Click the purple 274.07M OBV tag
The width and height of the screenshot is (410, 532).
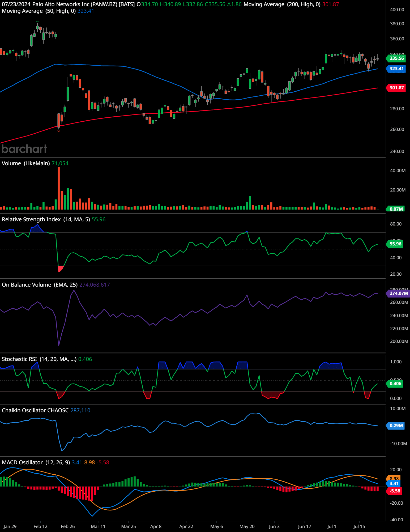[398, 293]
